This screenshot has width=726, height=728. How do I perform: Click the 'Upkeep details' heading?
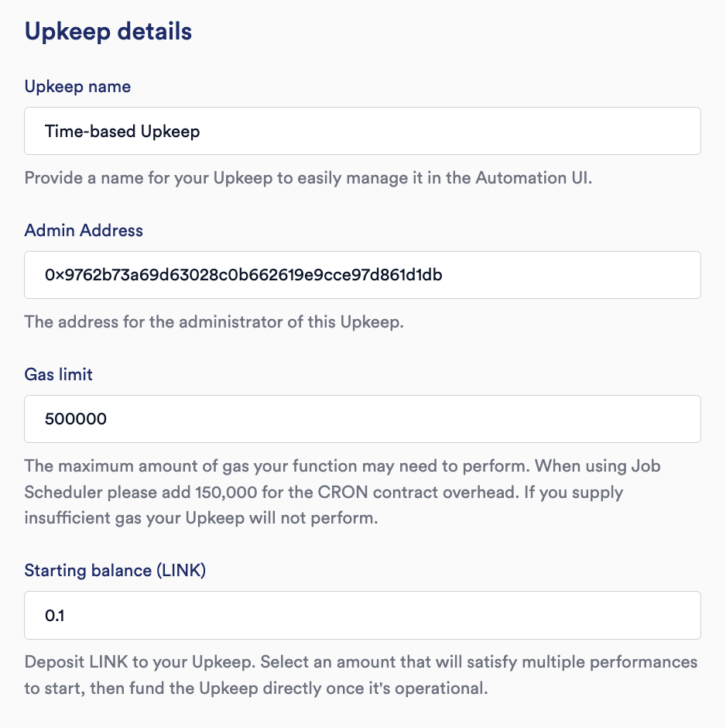pos(108,32)
